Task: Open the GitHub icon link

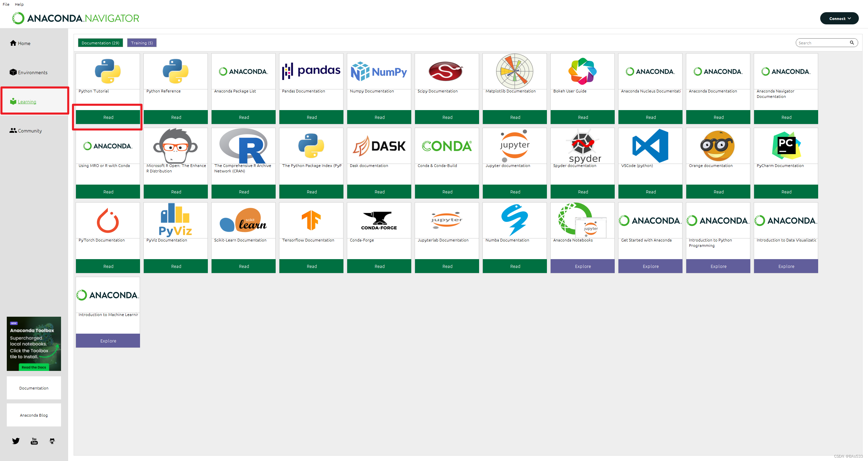Action: click(x=52, y=441)
